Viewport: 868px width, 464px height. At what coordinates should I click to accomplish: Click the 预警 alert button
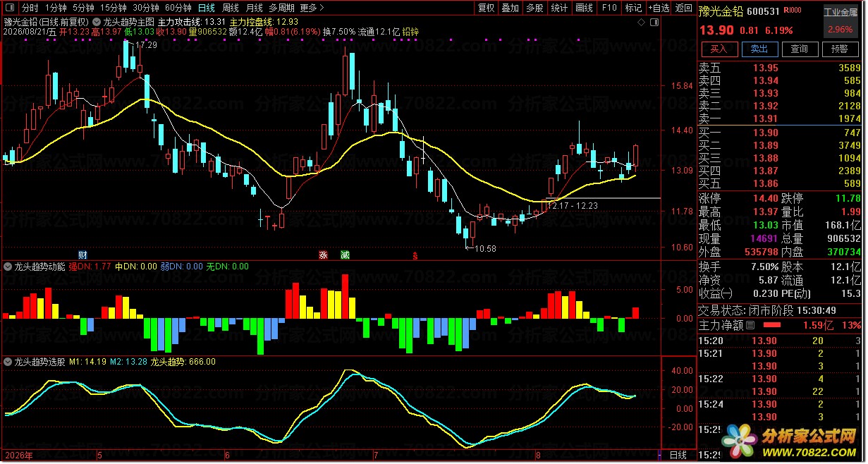pyautogui.click(x=840, y=49)
